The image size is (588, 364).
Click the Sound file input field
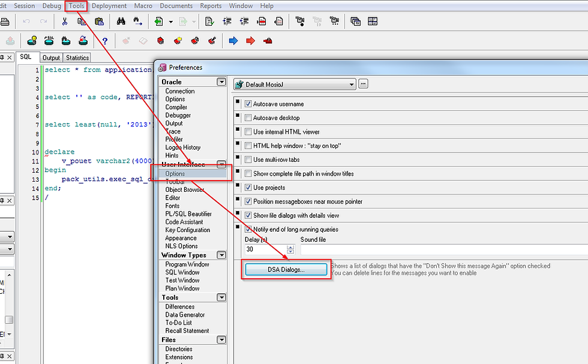point(444,249)
